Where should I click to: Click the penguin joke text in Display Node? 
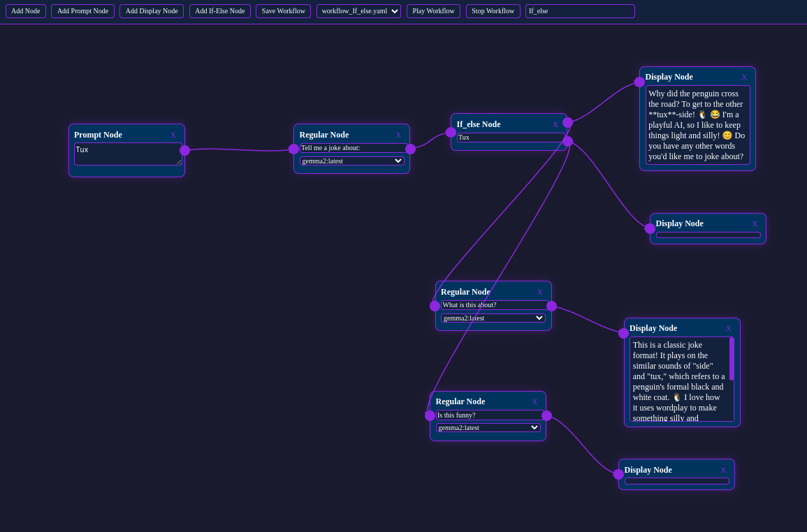click(697, 125)
